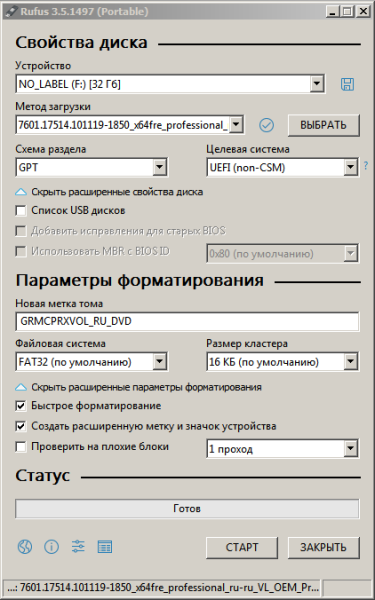Uncheck the Быстрое форматирование checkbox
This screenshot has height=600, width=375.
pos(21,406)
